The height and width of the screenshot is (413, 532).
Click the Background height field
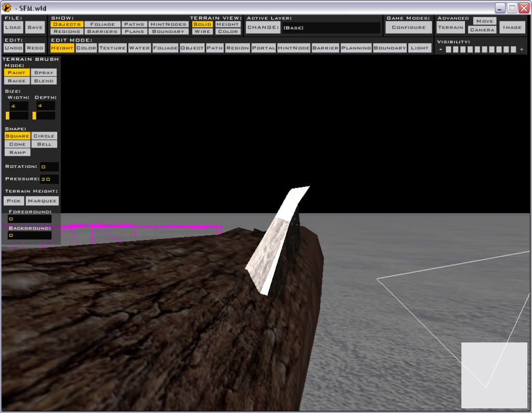30,235
